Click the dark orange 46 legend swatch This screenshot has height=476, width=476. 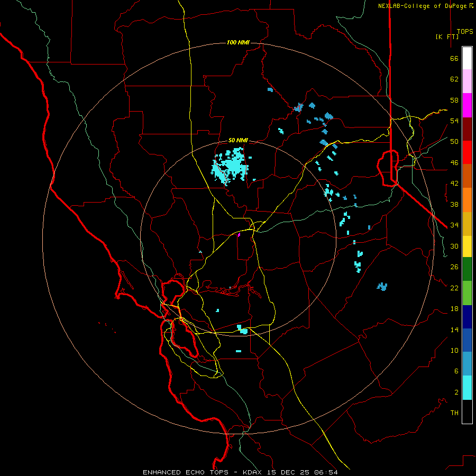(467, 176)
